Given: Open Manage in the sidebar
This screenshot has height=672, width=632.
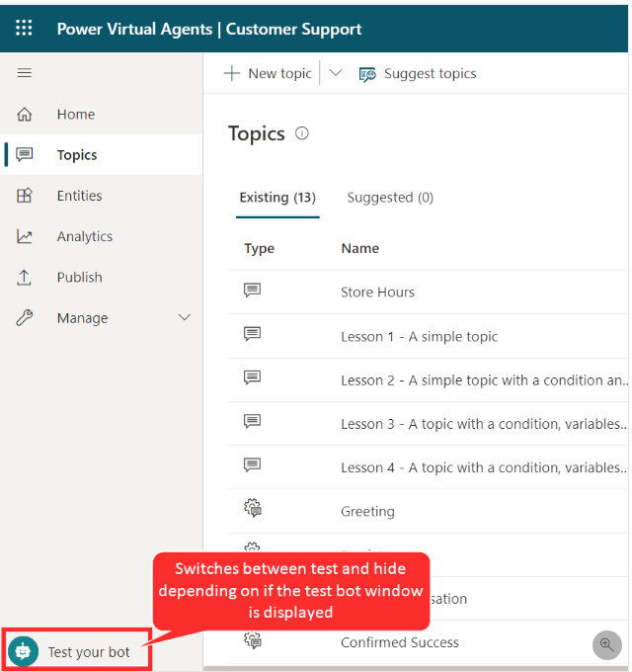Looking at the screenshot, I should [101, 318].
